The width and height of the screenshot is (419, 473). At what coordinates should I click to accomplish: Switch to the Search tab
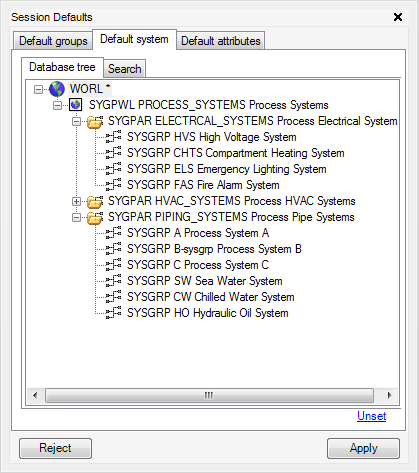(x=124, y=69)
